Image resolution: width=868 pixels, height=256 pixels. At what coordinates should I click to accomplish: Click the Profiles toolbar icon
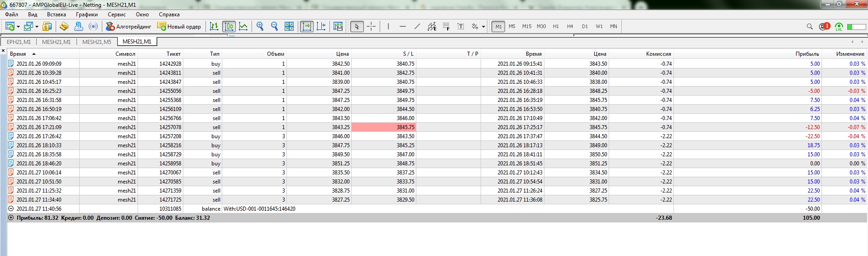point(29,26)
